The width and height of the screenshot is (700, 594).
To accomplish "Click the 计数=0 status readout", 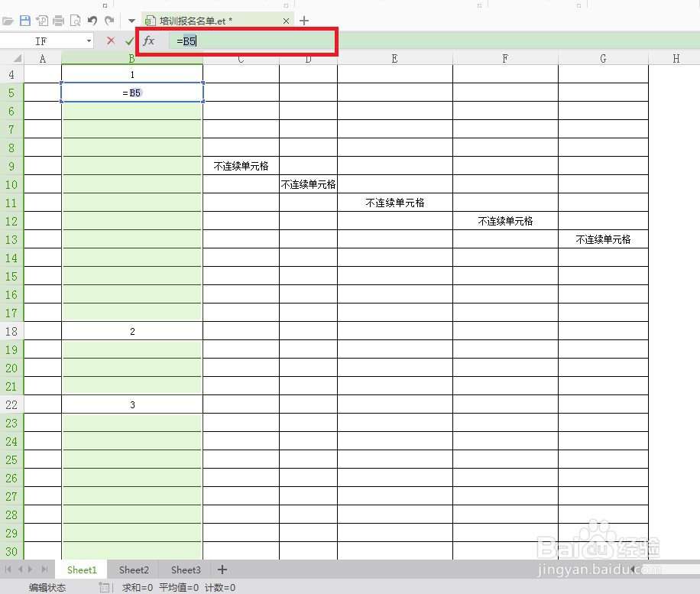I will coord(220,587).
